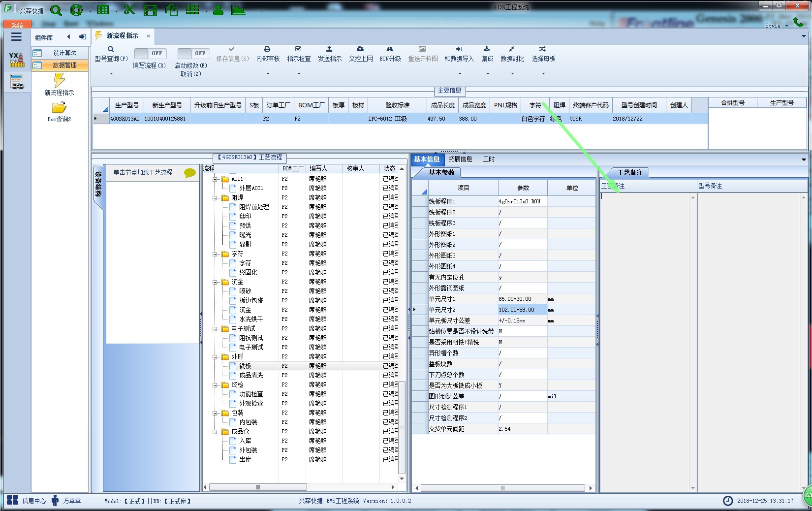Click the area chart icon
Image resolution: width=812 pixels, height=511 pixels.
coord(238,10)
